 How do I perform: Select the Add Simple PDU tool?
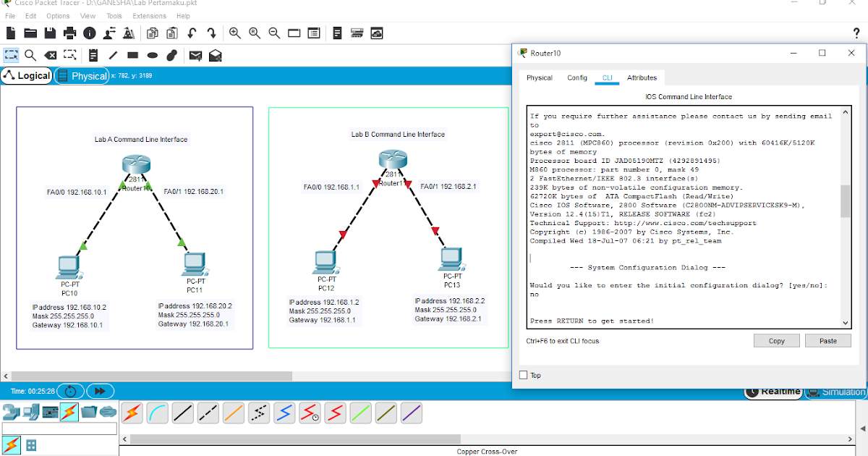[194, 55]
